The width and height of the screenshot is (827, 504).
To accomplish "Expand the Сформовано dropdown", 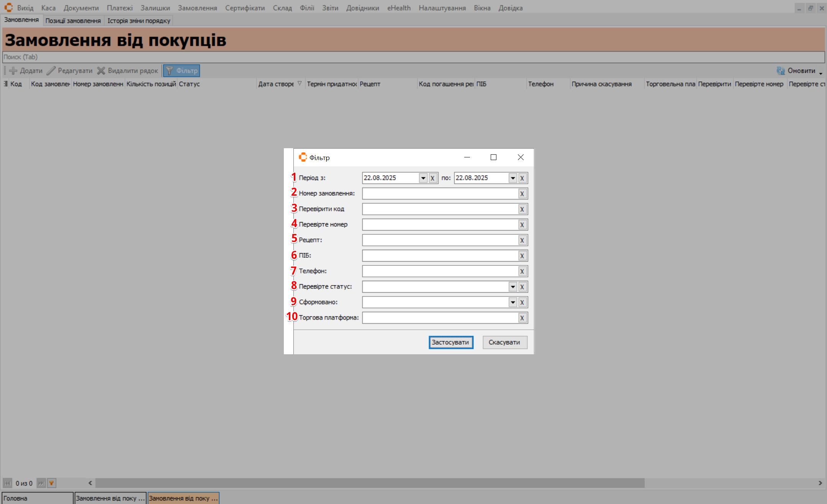I will click(513, 303).
